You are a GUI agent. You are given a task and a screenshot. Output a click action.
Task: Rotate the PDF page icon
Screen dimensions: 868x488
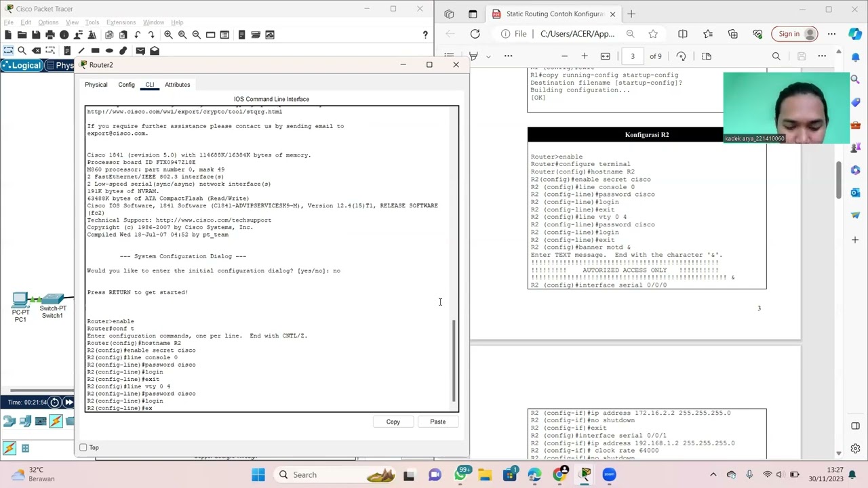pos(681,56)
